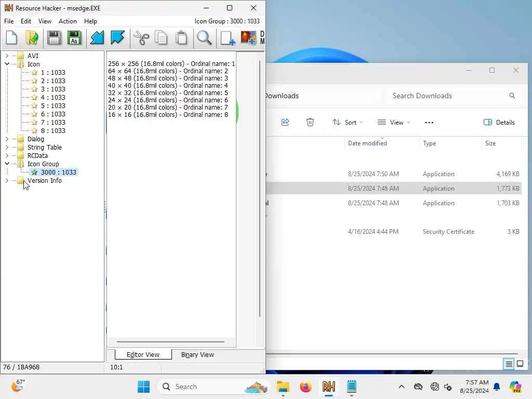Image resolution: width=532 pixels, height=399 pixels.
Task: Click the taskbar Search box
Action: pyautogui.click(x=213, y=387)
